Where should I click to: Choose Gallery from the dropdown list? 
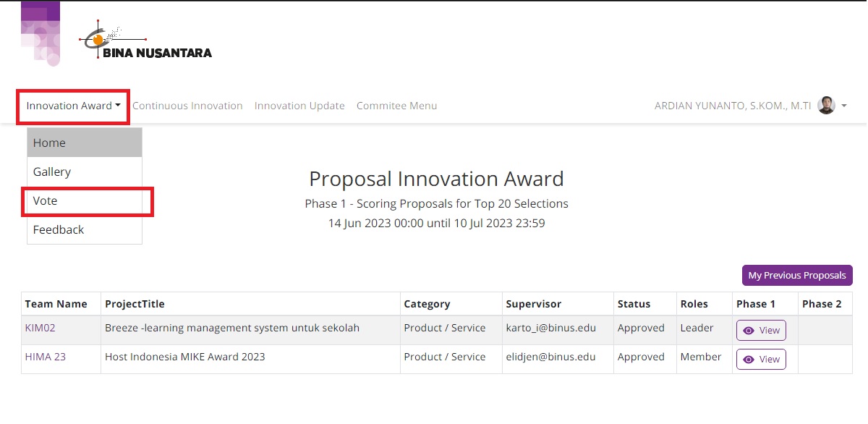(x=85, y=171)
